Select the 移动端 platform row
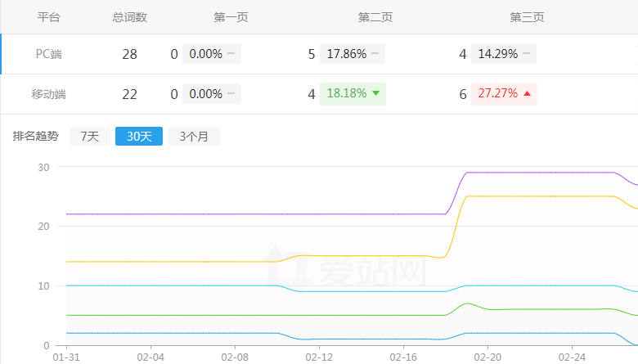This screenshot has height=364, width=638. point(49,94)
